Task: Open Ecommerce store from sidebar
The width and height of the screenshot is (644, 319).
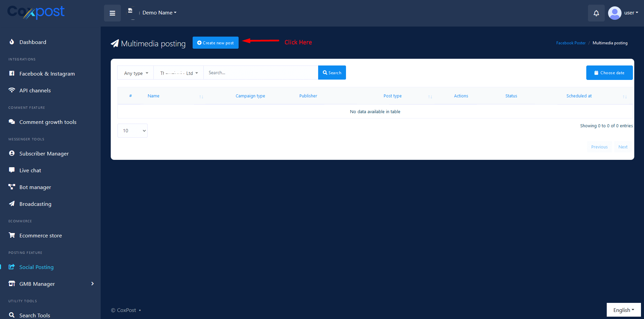Action: pos(40,235)
